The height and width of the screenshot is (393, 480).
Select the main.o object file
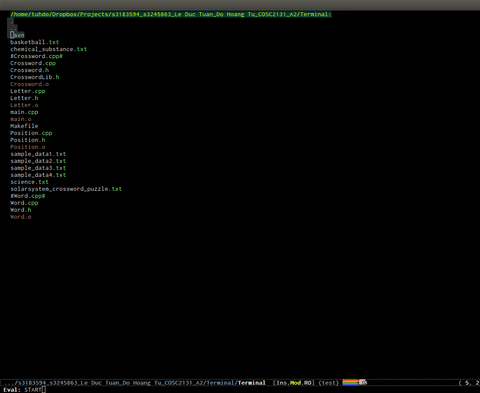coord(21,119)
